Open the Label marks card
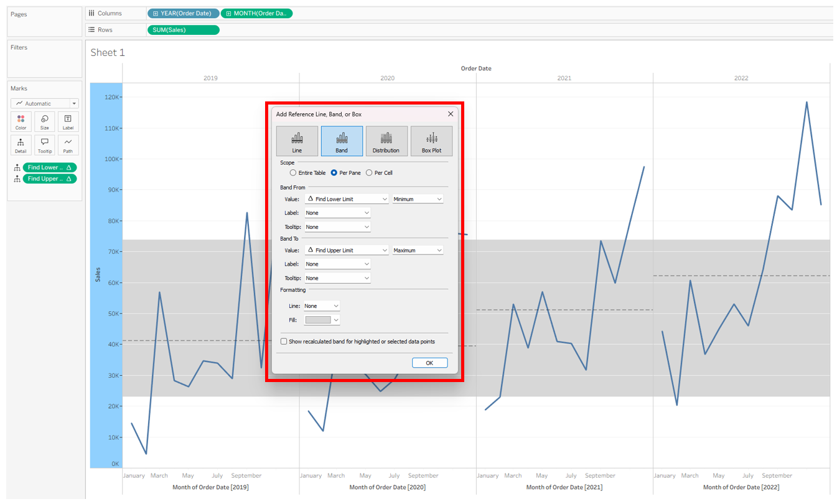The image size is (837, 504). point(68,122)
